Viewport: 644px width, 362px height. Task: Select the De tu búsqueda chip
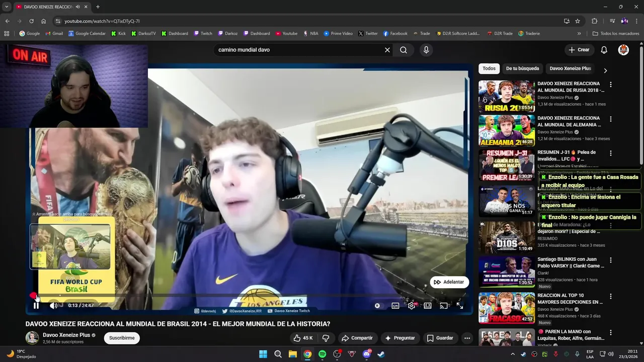point(522,68)
